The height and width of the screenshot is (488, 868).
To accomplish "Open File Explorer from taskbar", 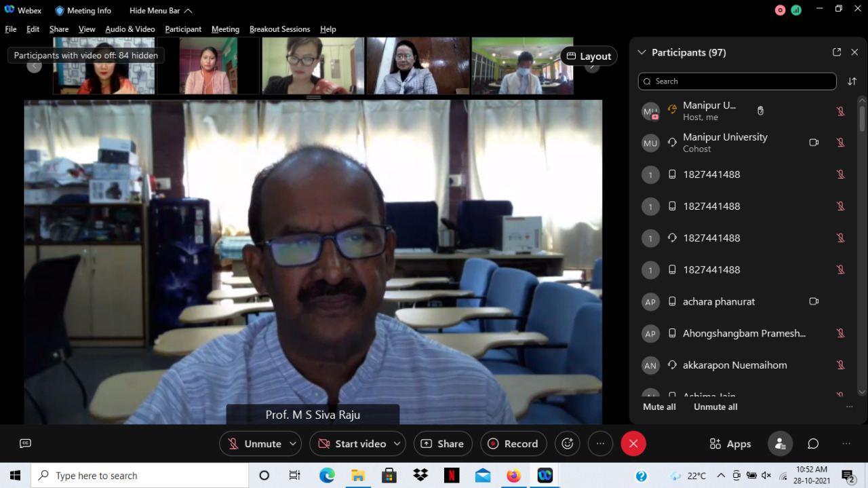I will tap(358, 476).
